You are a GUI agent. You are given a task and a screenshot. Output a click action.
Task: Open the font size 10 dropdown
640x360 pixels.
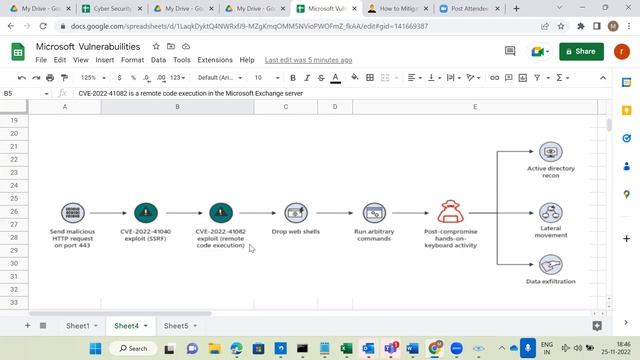267,78
